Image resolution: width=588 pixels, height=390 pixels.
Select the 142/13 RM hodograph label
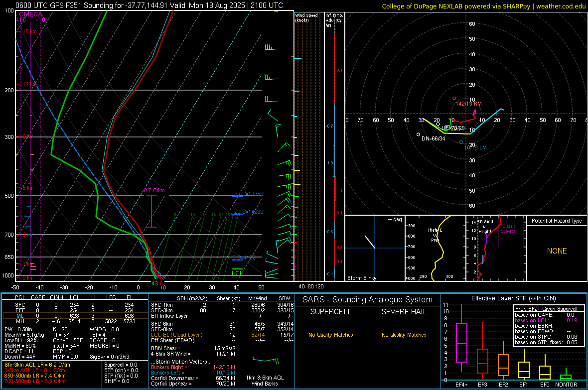(468, 104)
